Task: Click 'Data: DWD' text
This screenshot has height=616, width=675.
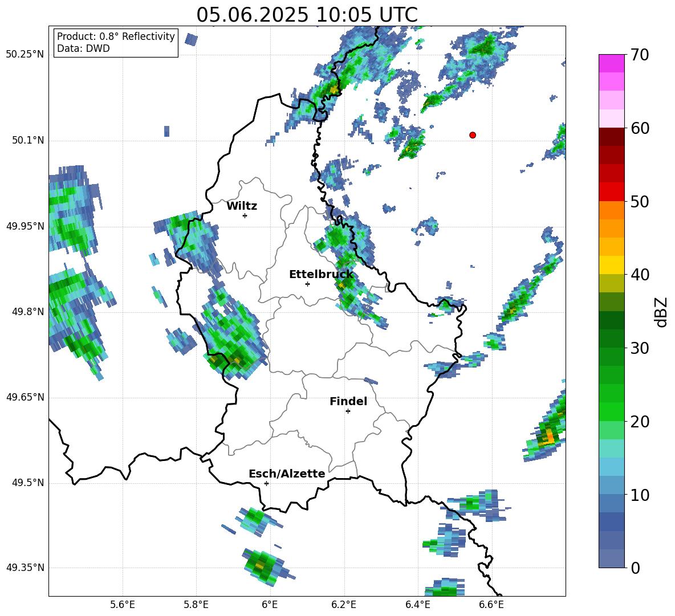Action: coord(83,48)
